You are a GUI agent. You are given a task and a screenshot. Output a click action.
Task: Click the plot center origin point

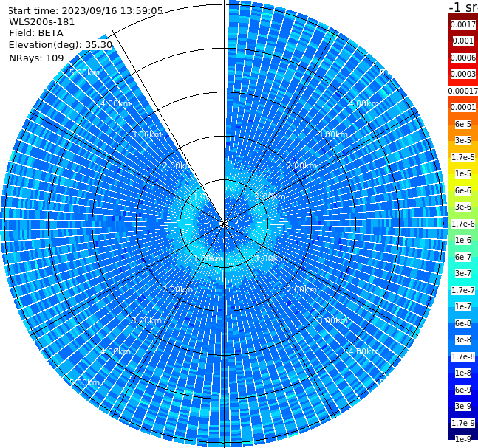point(224,224)
